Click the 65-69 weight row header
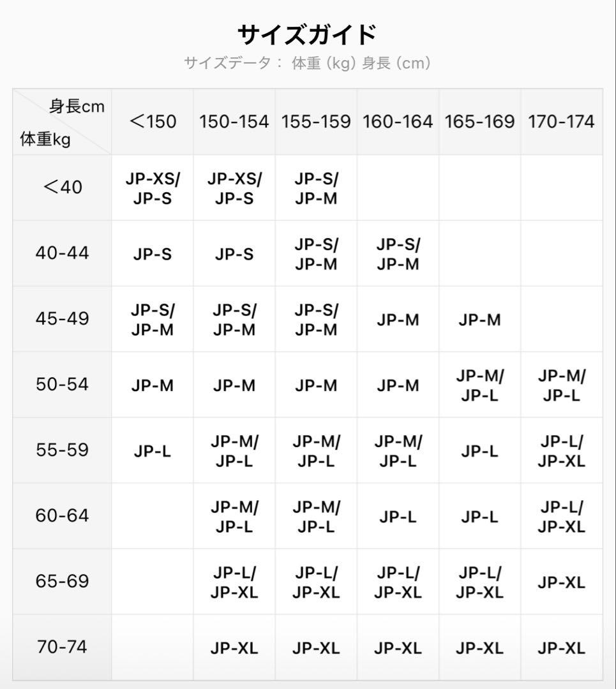Screen dimensions: 616x689 tap(62, 581)
